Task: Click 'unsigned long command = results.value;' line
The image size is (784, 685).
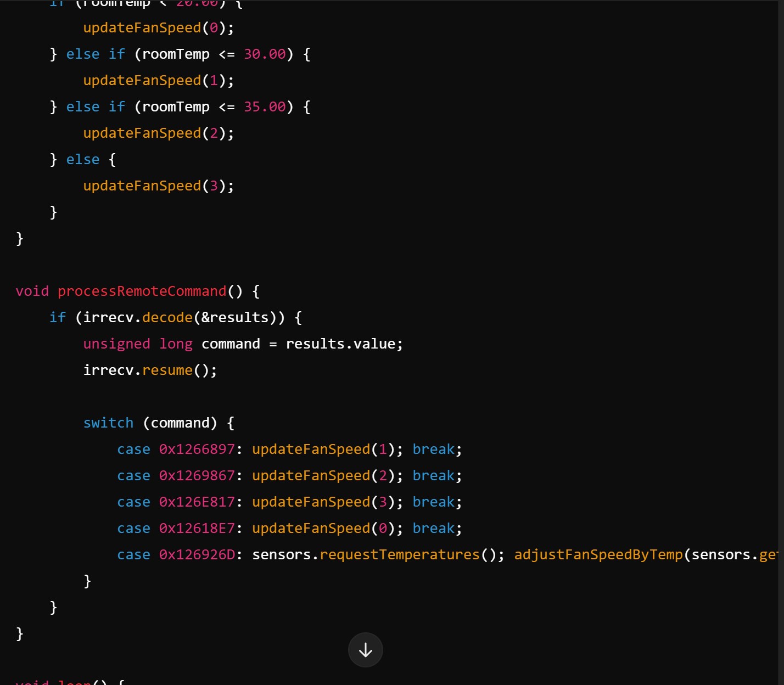Action: pyautogui.click(x=243, y=344)
